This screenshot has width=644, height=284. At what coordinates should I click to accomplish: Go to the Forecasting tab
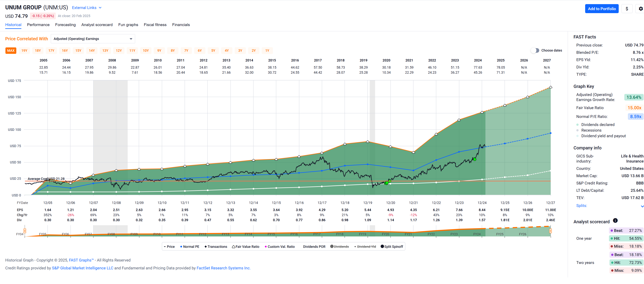click(x=65, y=25)
